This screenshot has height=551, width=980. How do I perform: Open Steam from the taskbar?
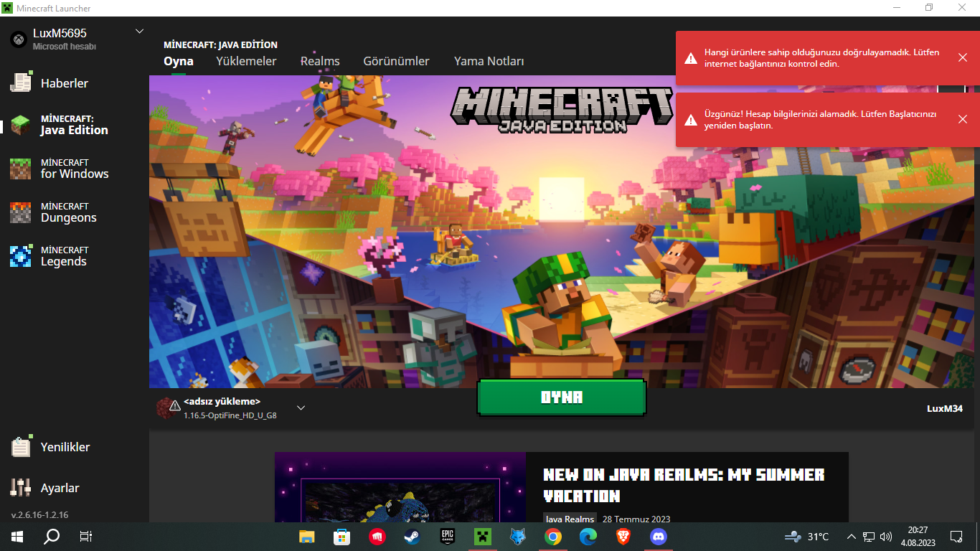click(413, 536)
